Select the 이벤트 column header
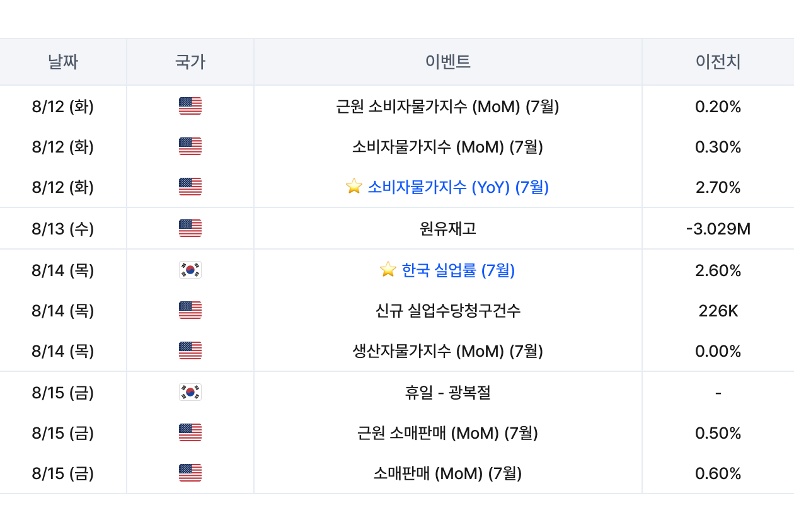The width and height of the screenshot is (794, 532). coord(448,62)
